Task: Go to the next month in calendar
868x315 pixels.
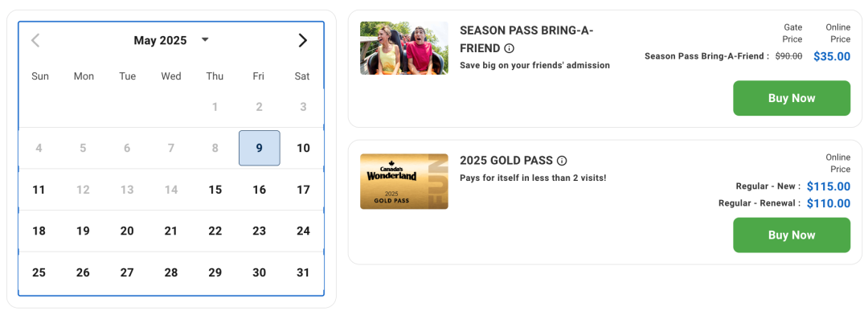Action: 302,40
